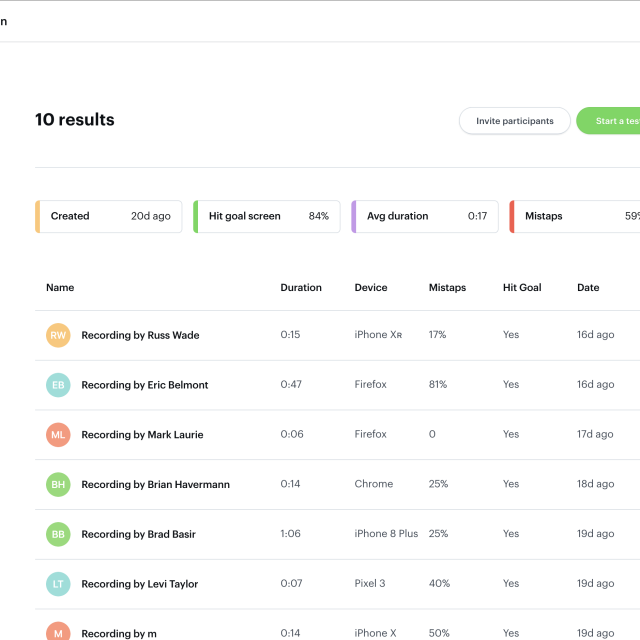Click Eric Belmont's EB avatar icon
This screenshot has width=640, height=640.
tap(58, 385)
